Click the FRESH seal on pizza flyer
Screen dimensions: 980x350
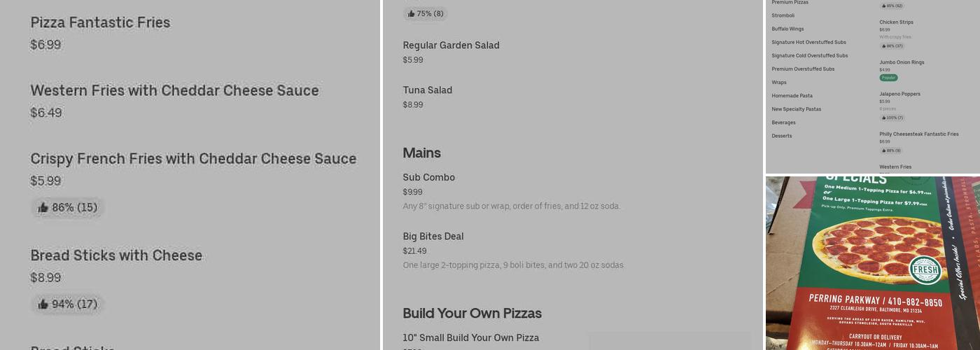(924, 269)
